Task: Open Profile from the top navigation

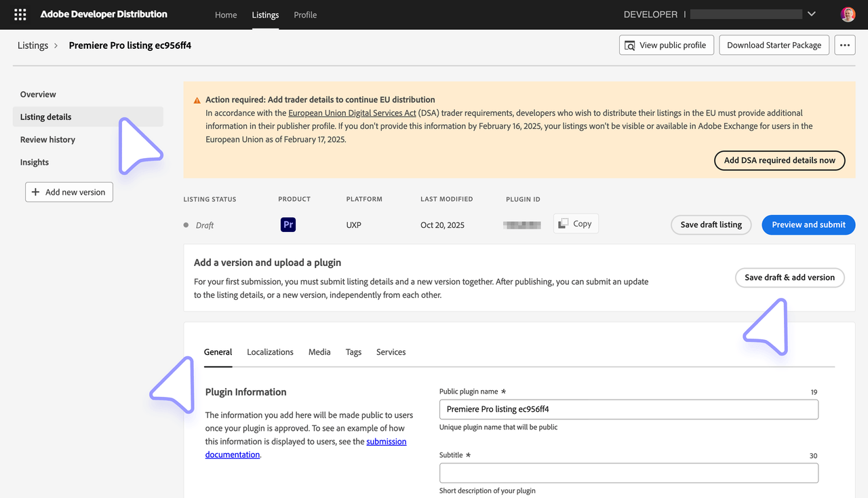Action: (305, 14)
